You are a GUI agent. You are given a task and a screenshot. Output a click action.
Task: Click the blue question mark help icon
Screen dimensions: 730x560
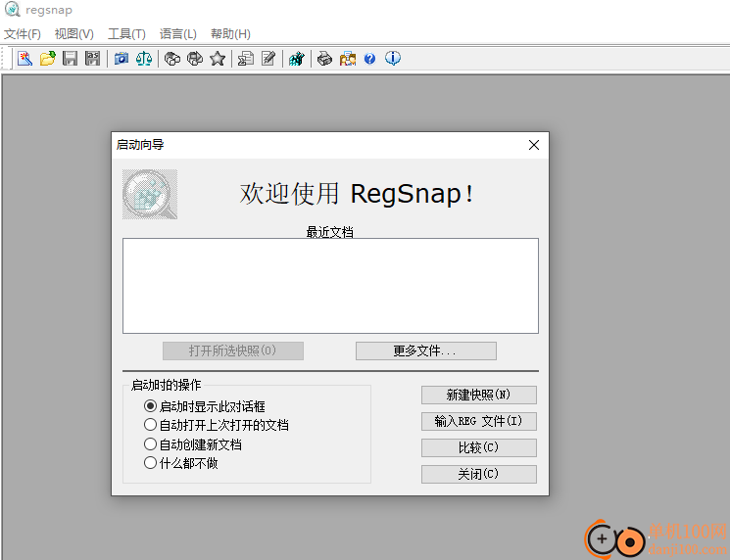coord(369,59)
